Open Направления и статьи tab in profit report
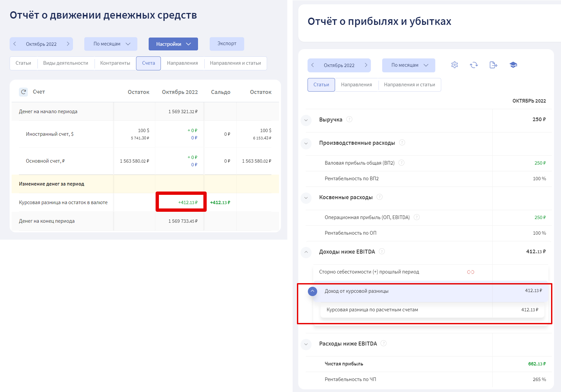The image size is (561, 392). pos(410,85)
